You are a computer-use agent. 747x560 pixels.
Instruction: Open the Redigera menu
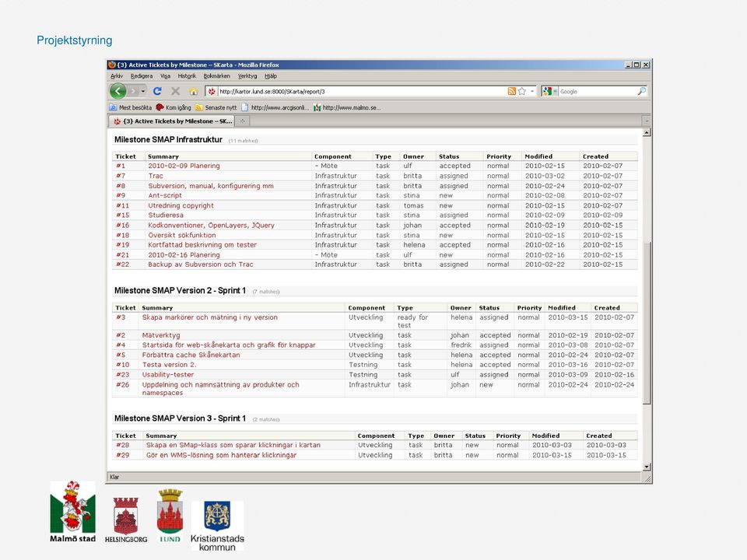[x=142, y=76]
